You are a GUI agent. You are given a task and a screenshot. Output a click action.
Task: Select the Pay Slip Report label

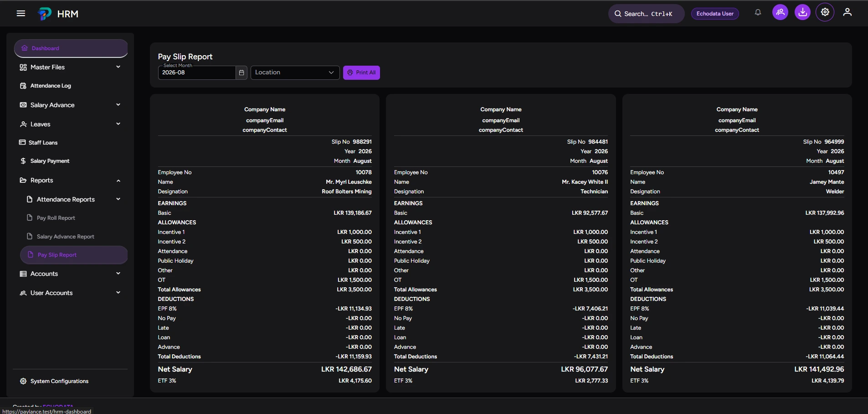coord(57,255)
